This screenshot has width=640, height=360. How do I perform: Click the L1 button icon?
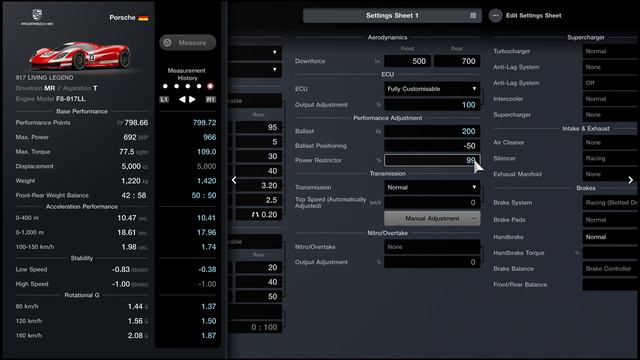164,99
